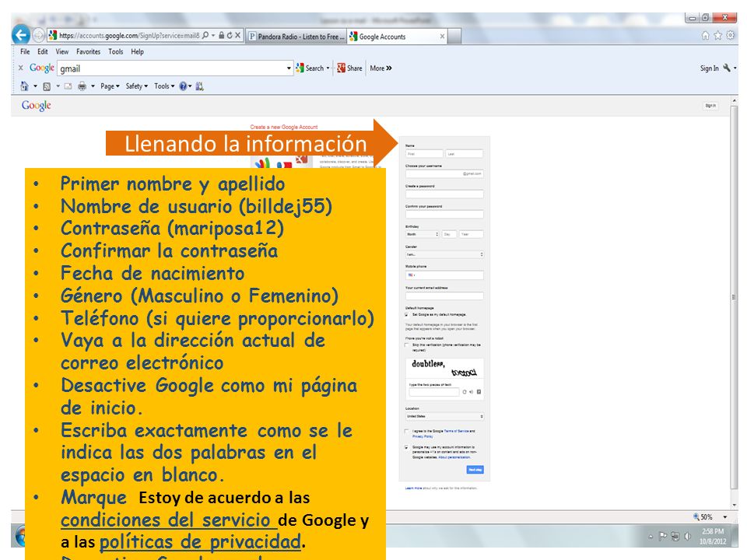Open the gear Tools icon at top right
747x560 pixels.
730,36
